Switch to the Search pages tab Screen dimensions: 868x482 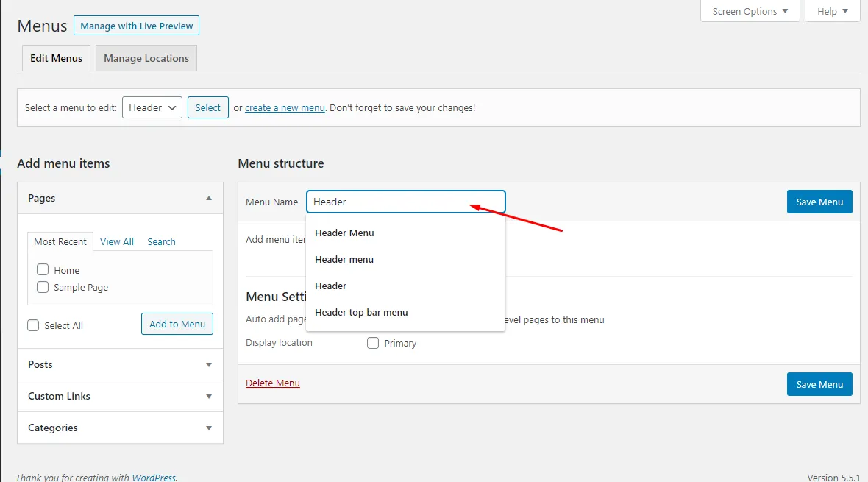pyautogui.click(x=161, y=241)
